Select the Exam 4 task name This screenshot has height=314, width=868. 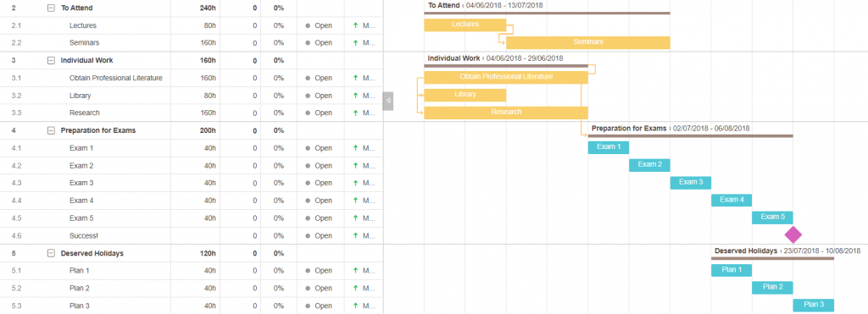pos(81,200)
